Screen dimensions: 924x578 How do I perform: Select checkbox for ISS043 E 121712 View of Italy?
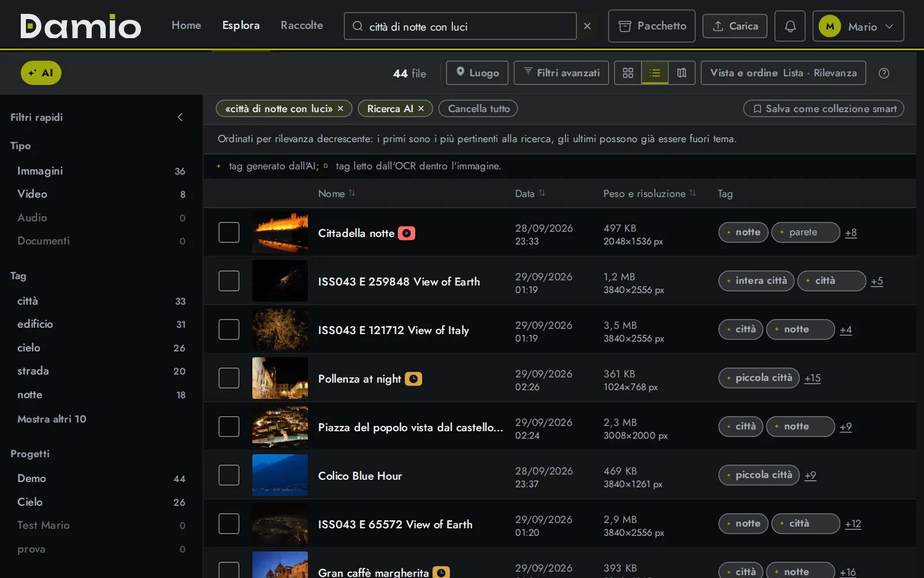pyautogui.click(x=229, y=329)
